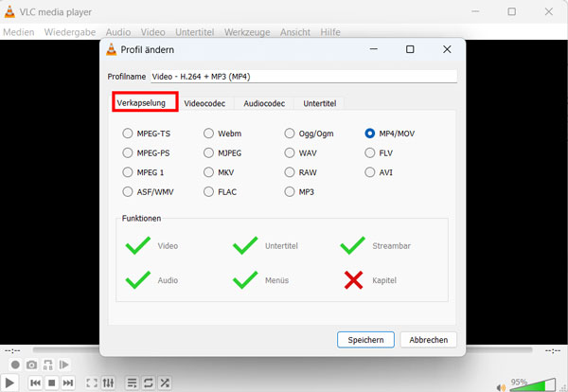Minimize the Profil ändern dialog
The image size is (568, 392).
[x=374, y=49]
